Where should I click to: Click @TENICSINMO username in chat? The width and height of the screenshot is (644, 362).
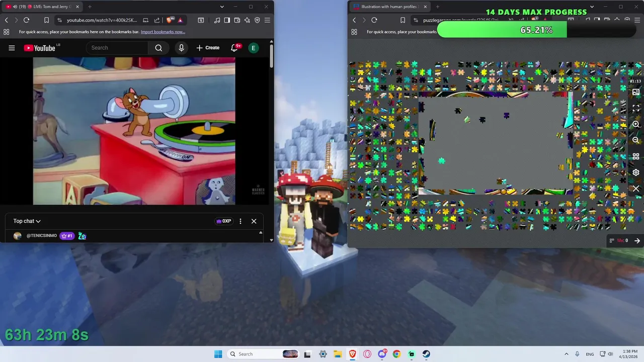point(42,236)
